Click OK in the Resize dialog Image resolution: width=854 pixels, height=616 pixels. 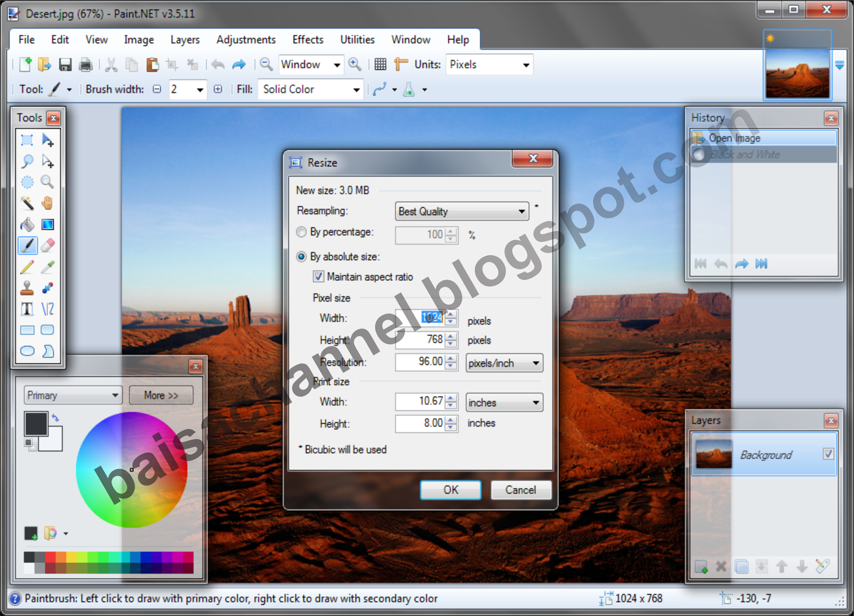pyautogui.click(x=451, y=490)
